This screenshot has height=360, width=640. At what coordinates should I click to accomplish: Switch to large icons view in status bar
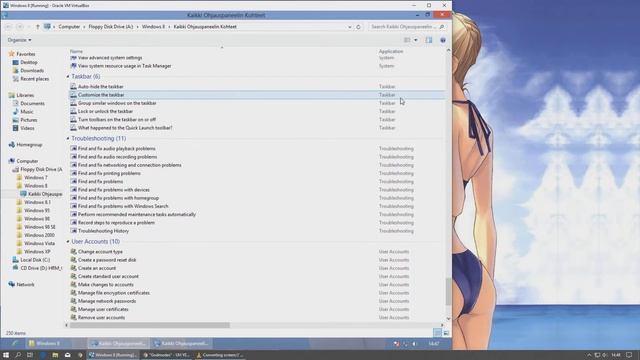tap(446, 333)
